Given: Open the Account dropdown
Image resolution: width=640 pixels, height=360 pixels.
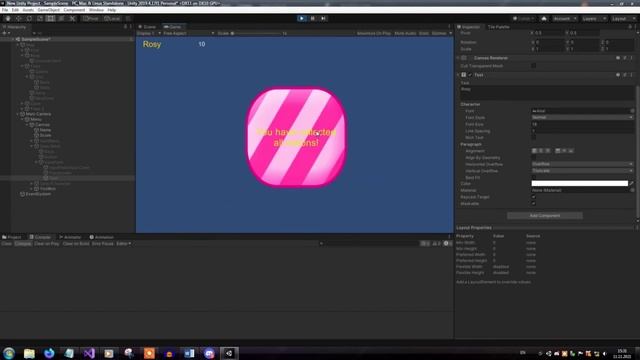Looking at the screenshot, I should [565, 19].
